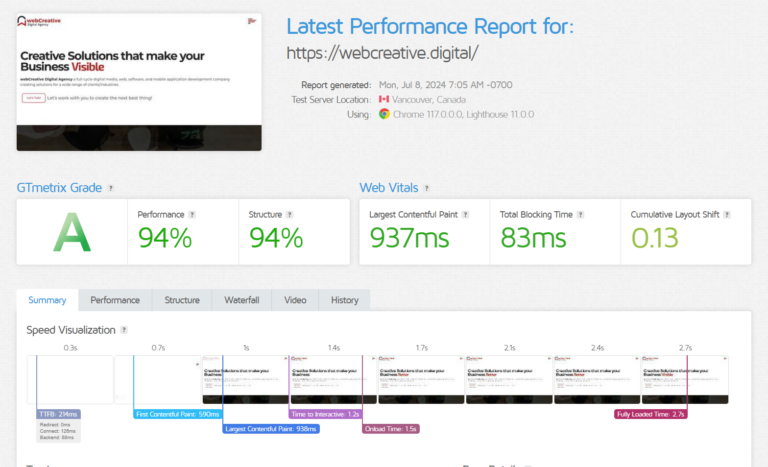Open Cumulative Layout Shift help icon

[729, 214]
